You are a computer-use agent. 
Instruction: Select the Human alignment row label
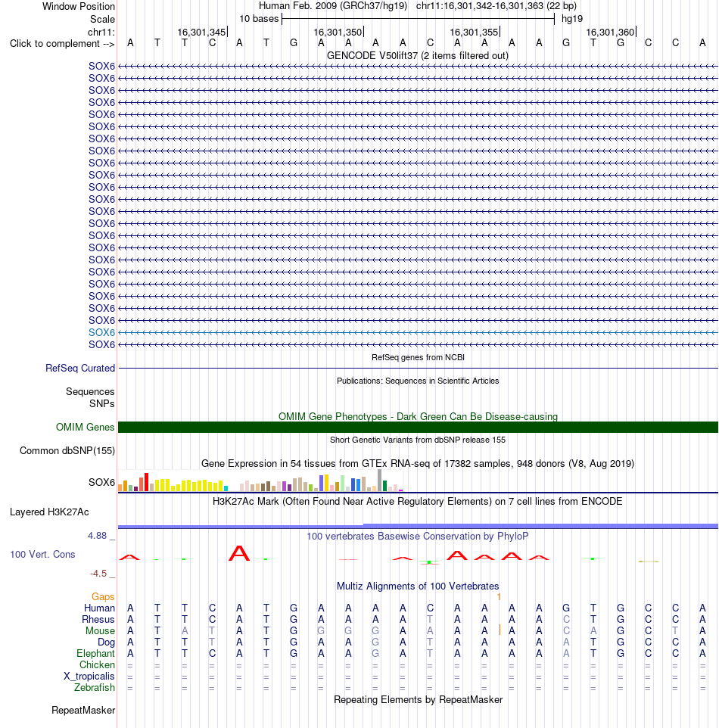99,608
